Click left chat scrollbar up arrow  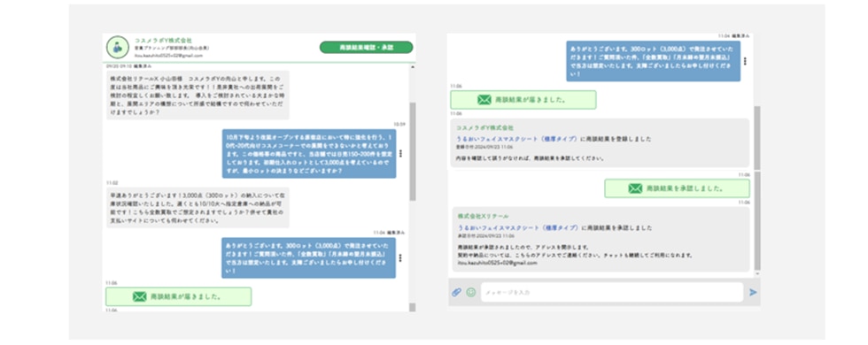413,67
